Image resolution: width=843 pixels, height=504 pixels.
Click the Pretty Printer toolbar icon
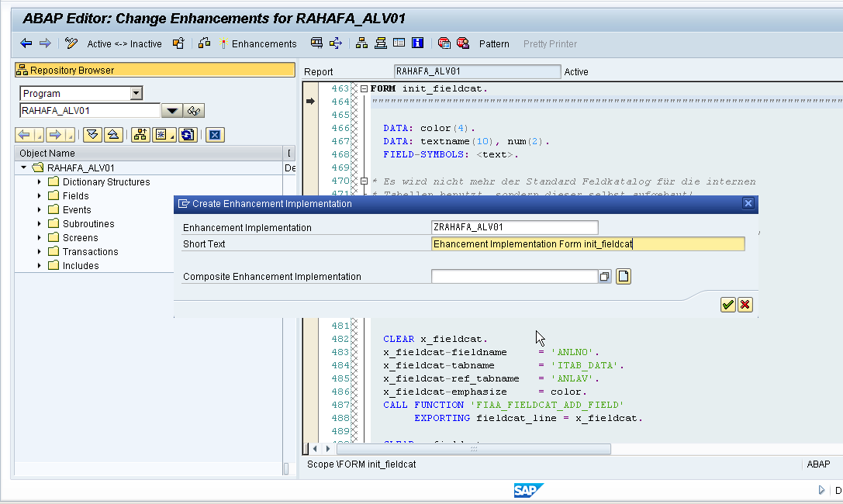click(x=550, y=44)
